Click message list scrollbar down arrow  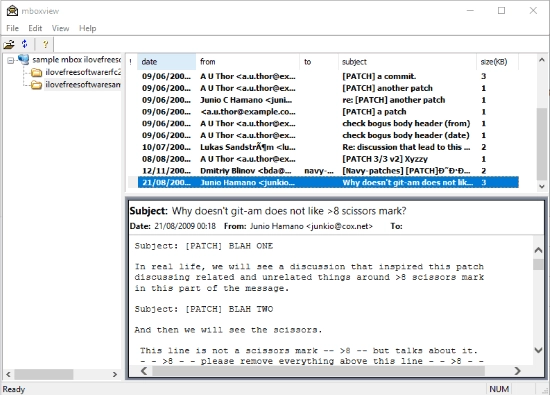click(x=542, y=186)
